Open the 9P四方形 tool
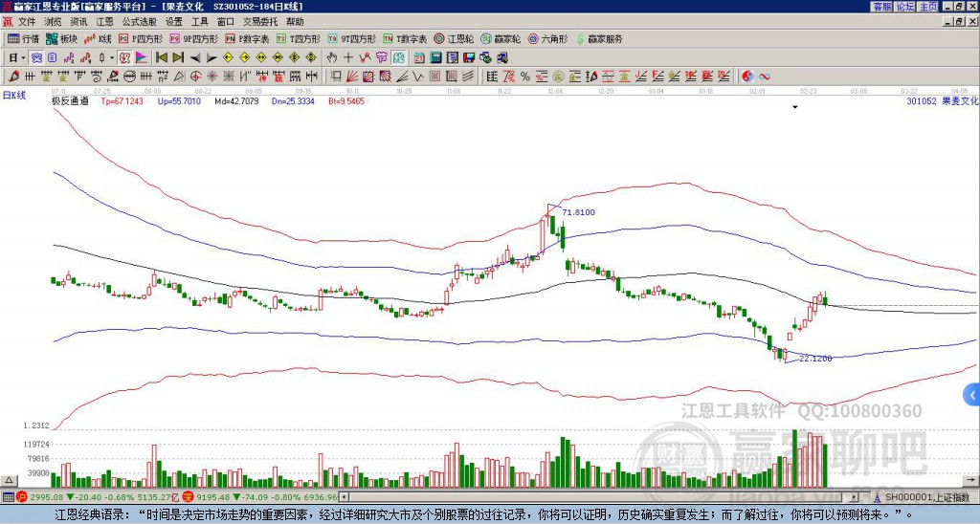Screen dimensions: 980x524 click(x=194, y=38)
